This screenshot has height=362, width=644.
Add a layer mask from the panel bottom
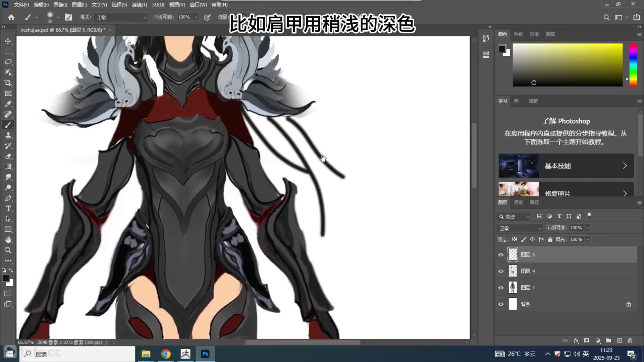coord(586,341)
